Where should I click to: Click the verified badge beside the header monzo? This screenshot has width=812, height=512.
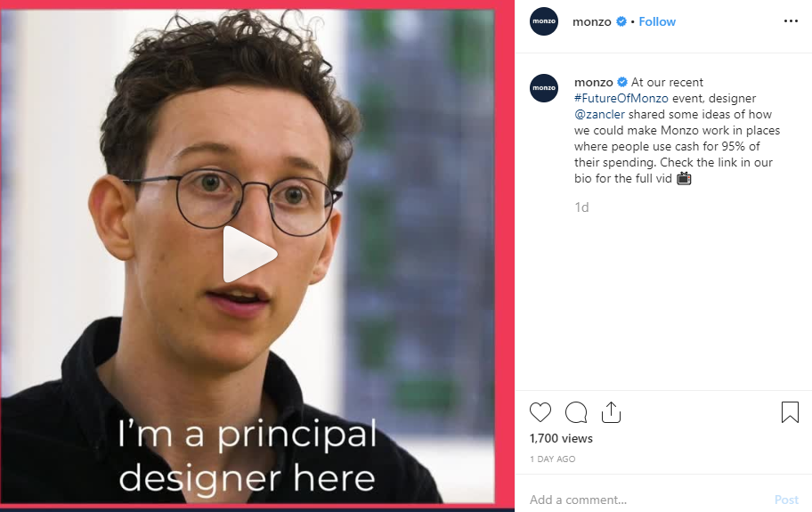(x=621, y=21)
